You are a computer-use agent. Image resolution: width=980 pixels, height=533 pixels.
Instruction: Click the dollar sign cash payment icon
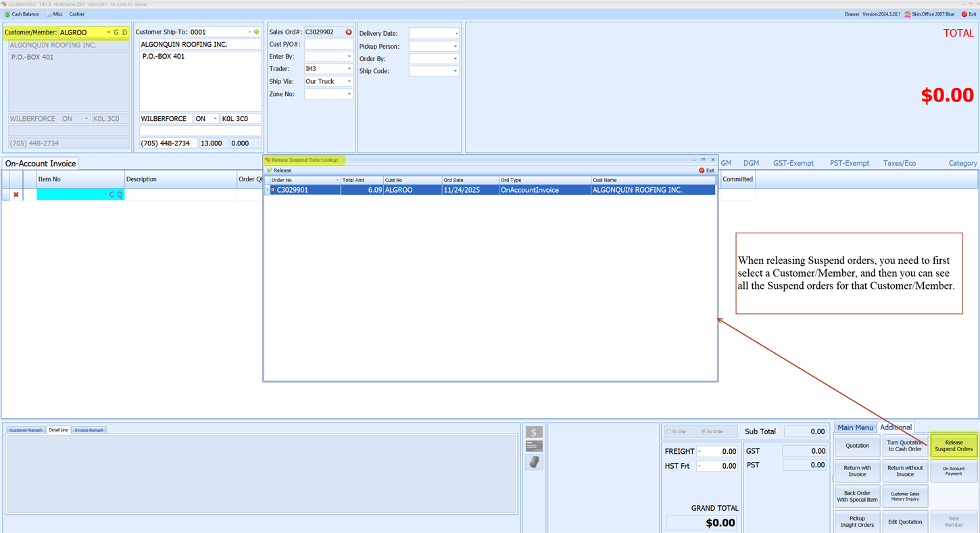[534, 433]
